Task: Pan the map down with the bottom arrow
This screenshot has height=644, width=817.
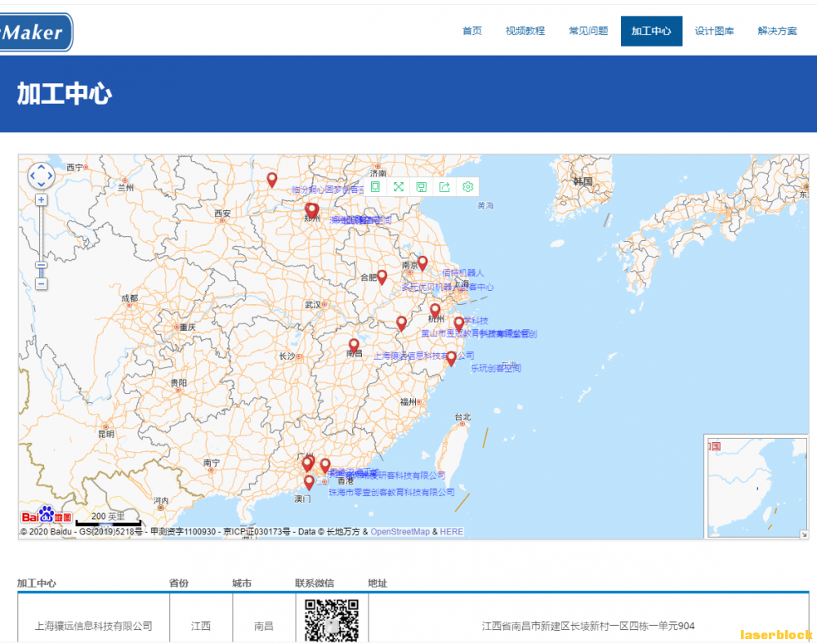Action: pyautogui.click(x=41, y=184)
